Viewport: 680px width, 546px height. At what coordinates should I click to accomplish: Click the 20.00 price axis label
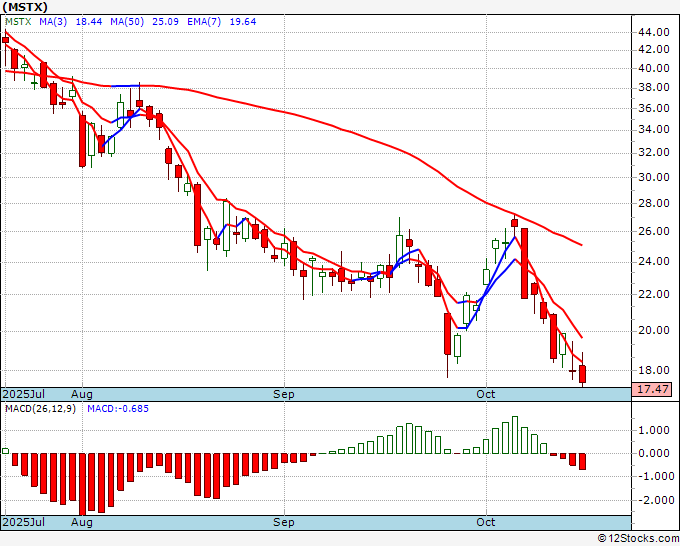(654, 330)
